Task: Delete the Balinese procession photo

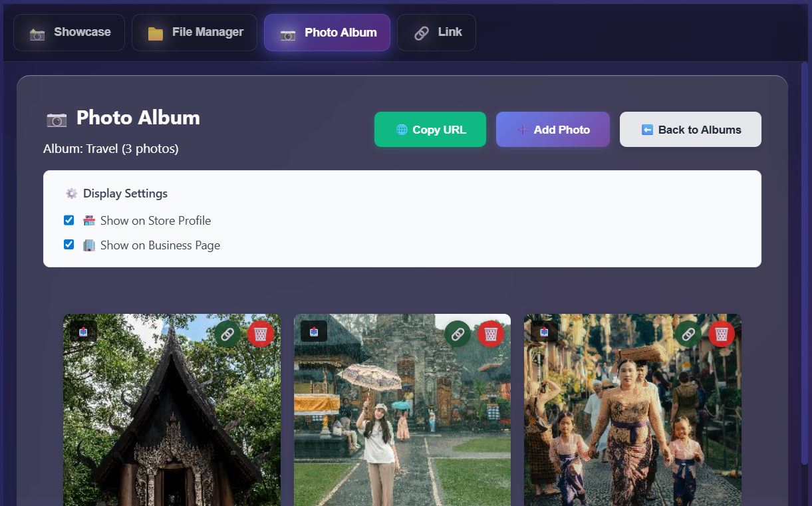Action: (722, 334)
